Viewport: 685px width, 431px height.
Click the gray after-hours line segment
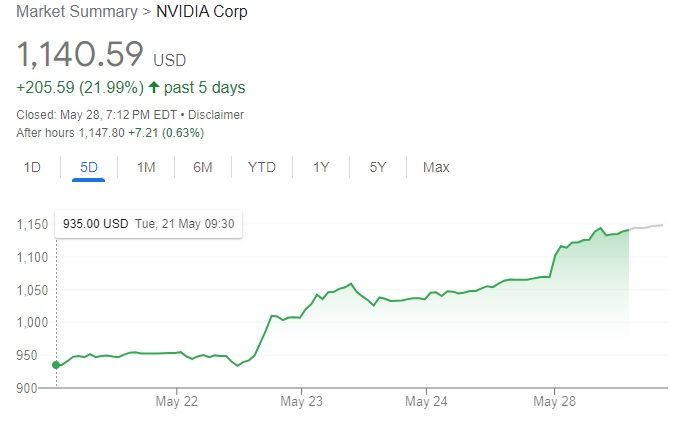point(646,227)
